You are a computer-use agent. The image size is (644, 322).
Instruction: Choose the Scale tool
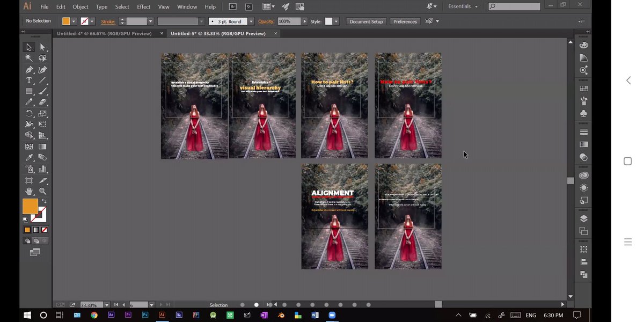coord(42,113)
